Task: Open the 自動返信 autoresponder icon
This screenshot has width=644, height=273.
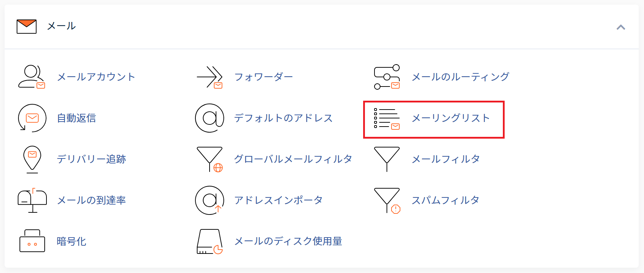Action: click(32, 118)
